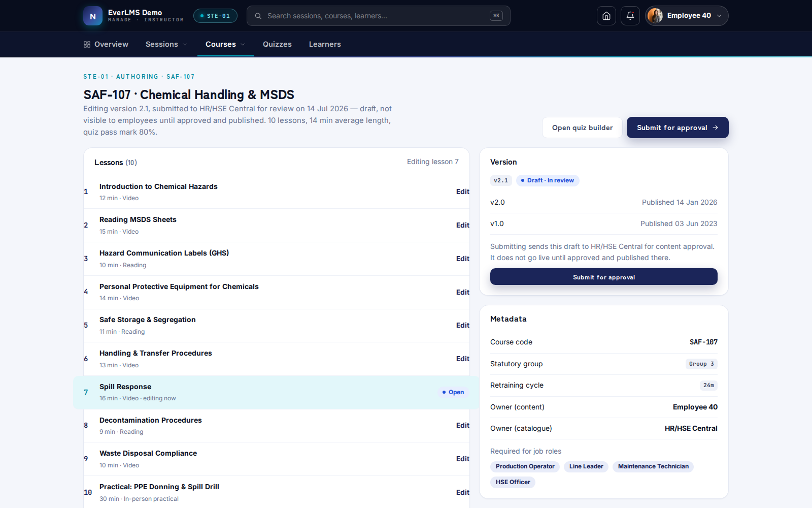Viewport: 812px width, 508px height.
Task: Click Employee 40 avatar picture
Action: click(x=655, y=16)
